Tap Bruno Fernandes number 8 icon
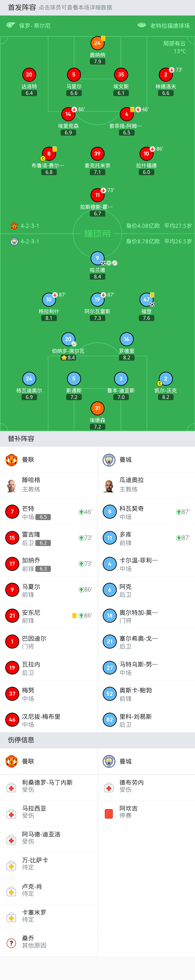 click(49, 154)
